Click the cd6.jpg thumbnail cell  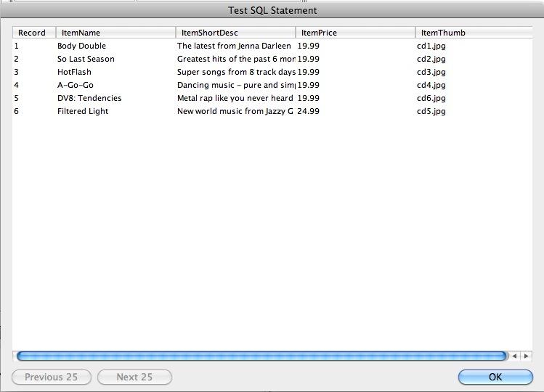tap(431, 99)
